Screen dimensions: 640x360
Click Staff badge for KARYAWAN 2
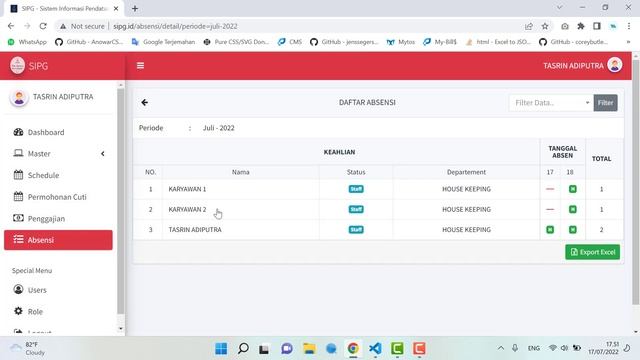[356, 209]
